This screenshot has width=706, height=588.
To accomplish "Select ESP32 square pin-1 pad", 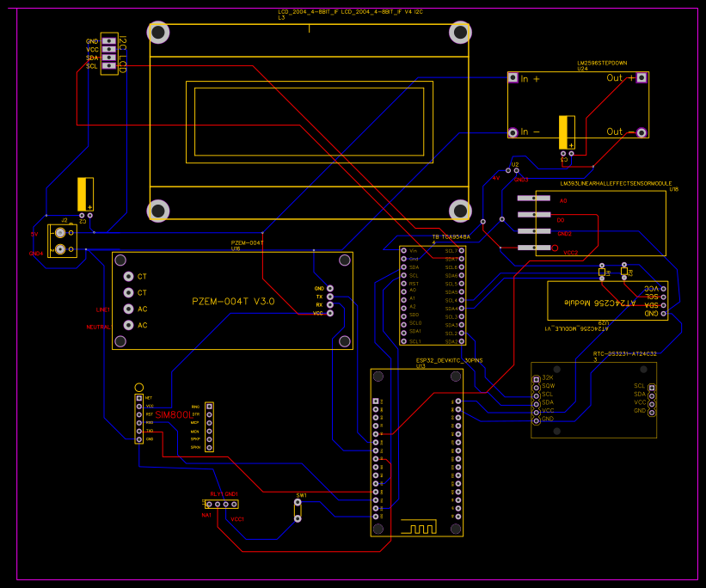I will click(x=376, y=401).
